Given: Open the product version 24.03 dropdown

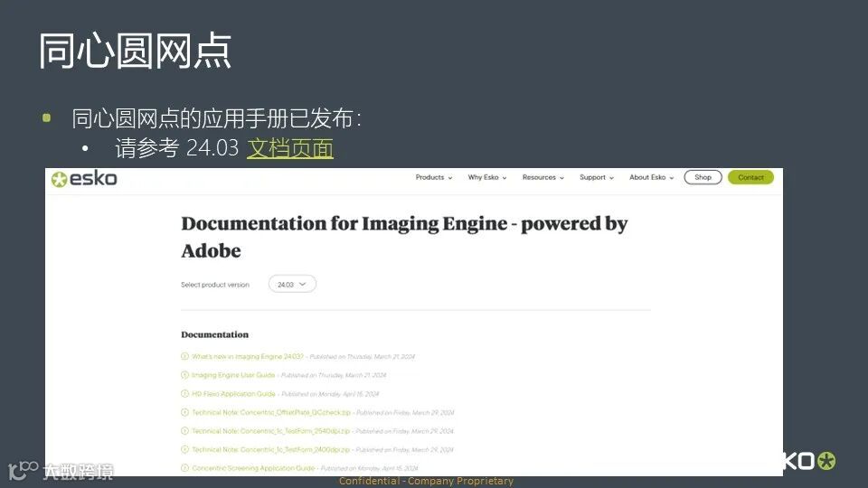Looking at the screenshot, I should (292, 284).
